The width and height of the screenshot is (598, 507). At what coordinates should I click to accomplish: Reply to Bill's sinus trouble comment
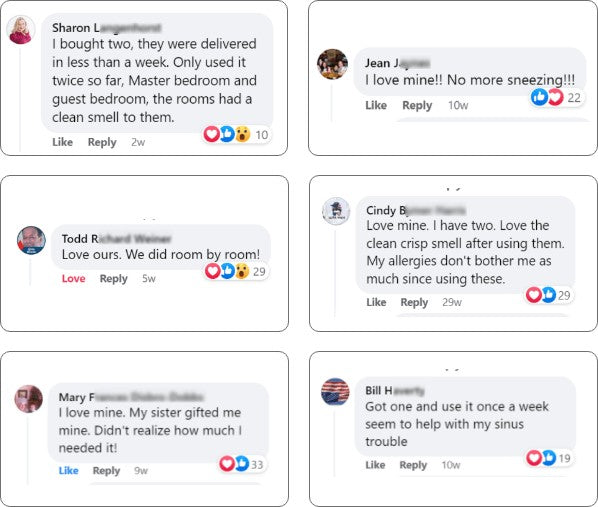click(x=413, y=465)
